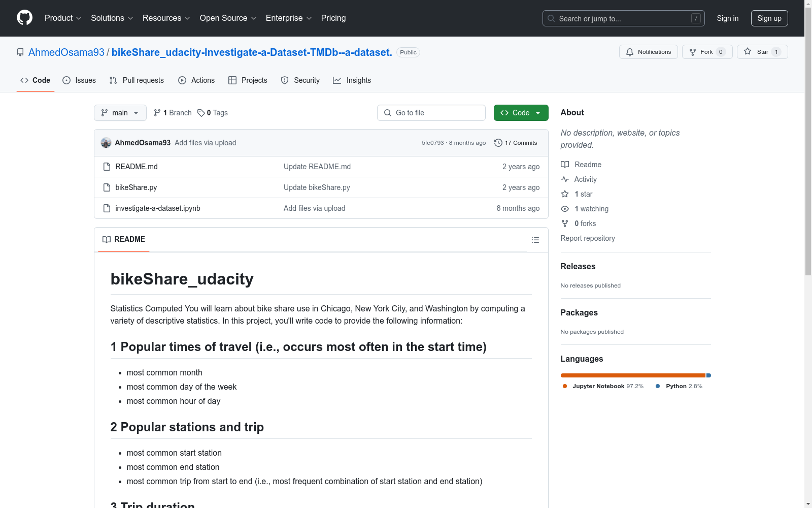
Task: Expand the Solutions menu
Action: (x=112, y=18)
